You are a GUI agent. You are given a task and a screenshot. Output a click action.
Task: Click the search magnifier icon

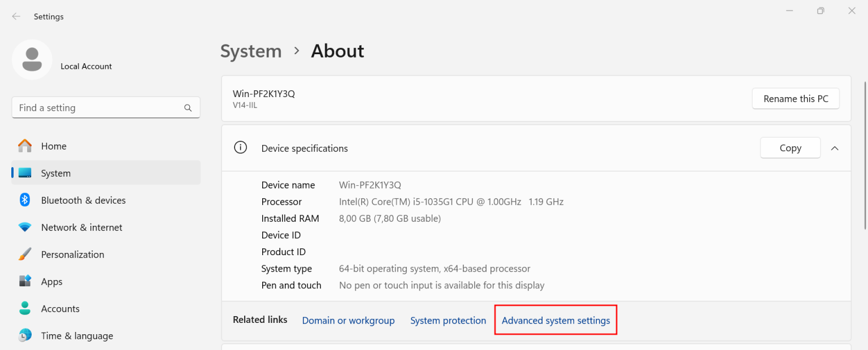(x=188, y=108)
